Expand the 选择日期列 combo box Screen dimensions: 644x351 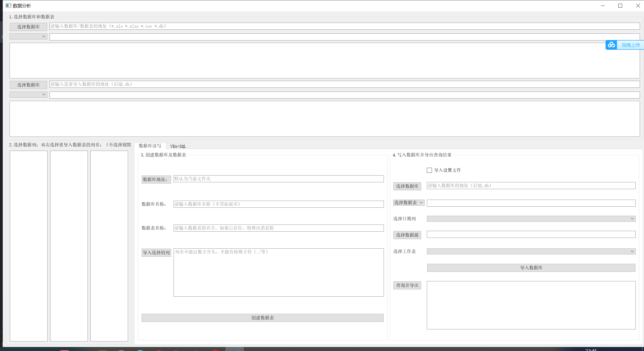[x=531, y=219]
